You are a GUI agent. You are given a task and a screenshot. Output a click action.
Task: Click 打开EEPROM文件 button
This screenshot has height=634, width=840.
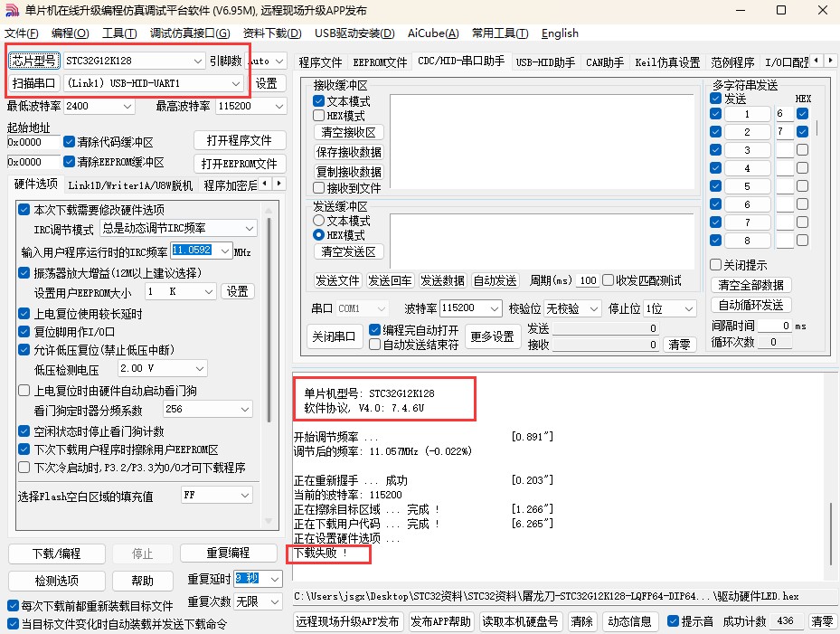(x=240, y=164)
